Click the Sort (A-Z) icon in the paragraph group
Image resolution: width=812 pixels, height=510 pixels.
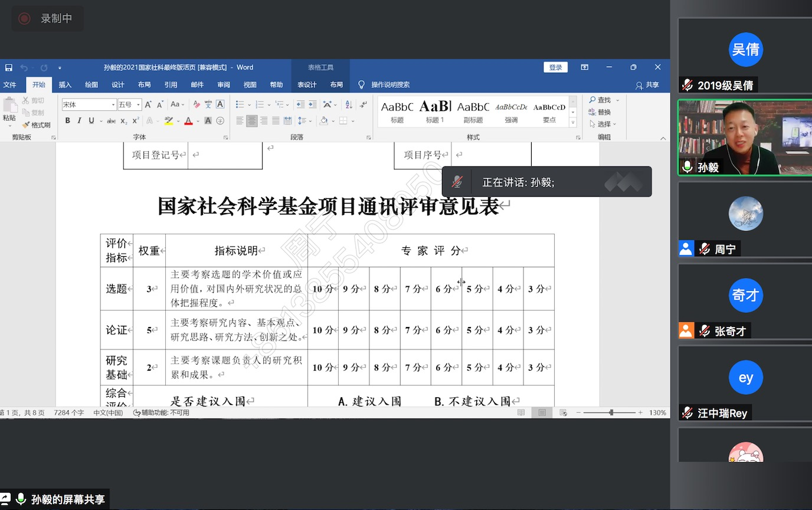(x=348, y=104)
